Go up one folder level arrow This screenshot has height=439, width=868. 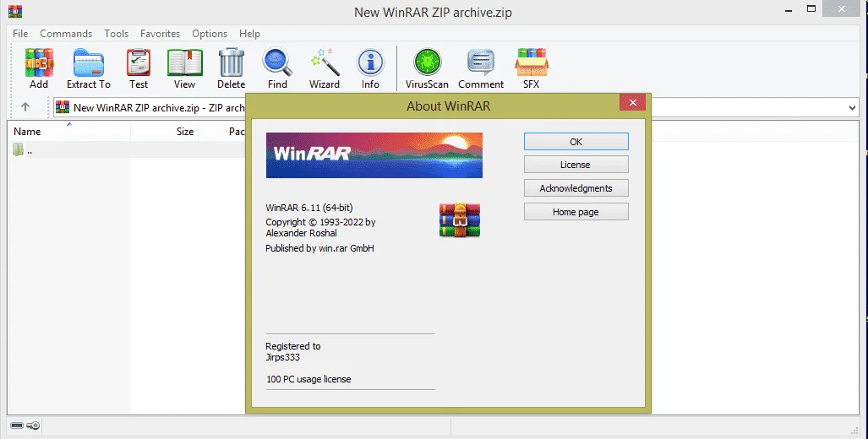tap(25, 106)
